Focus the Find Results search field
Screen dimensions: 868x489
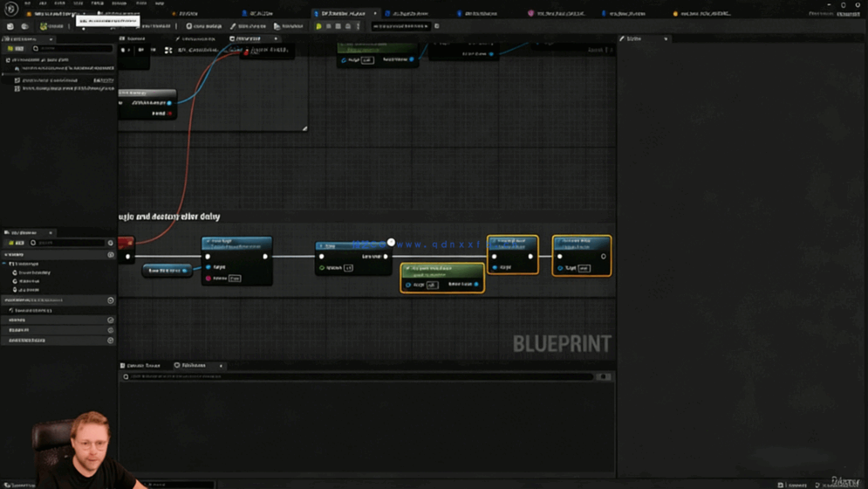pos(359,377)
